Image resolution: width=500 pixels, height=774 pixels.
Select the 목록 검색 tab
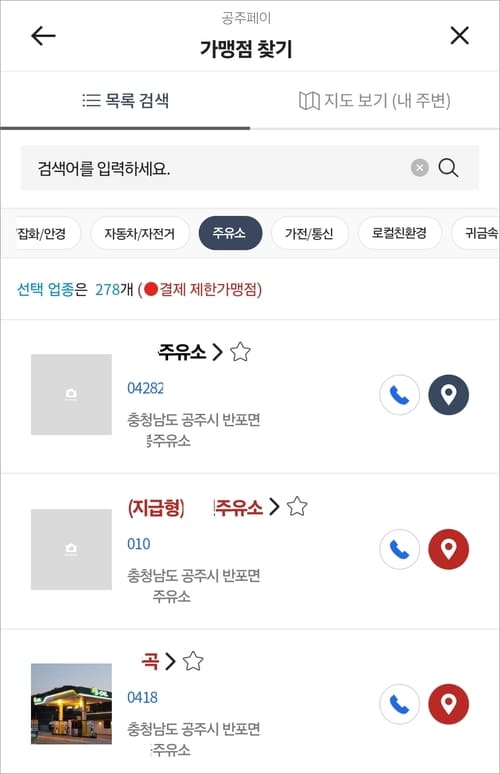tap(125, 101)
